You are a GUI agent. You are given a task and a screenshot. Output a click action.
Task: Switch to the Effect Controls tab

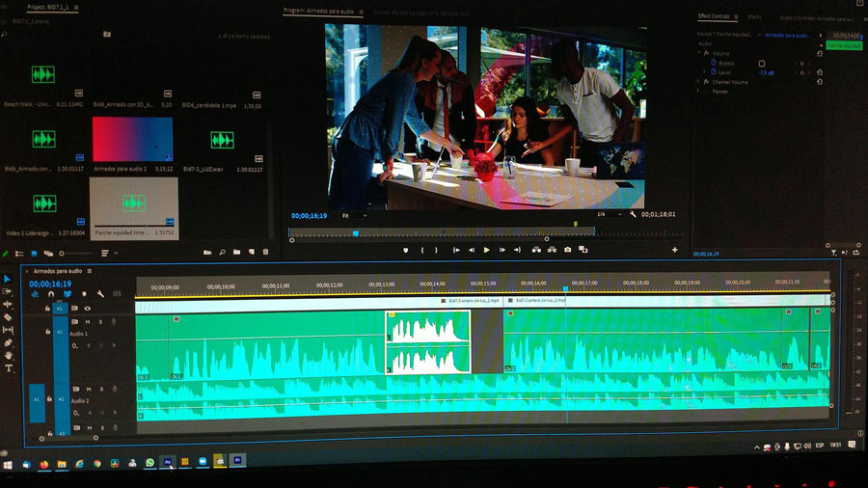point(714,16)
